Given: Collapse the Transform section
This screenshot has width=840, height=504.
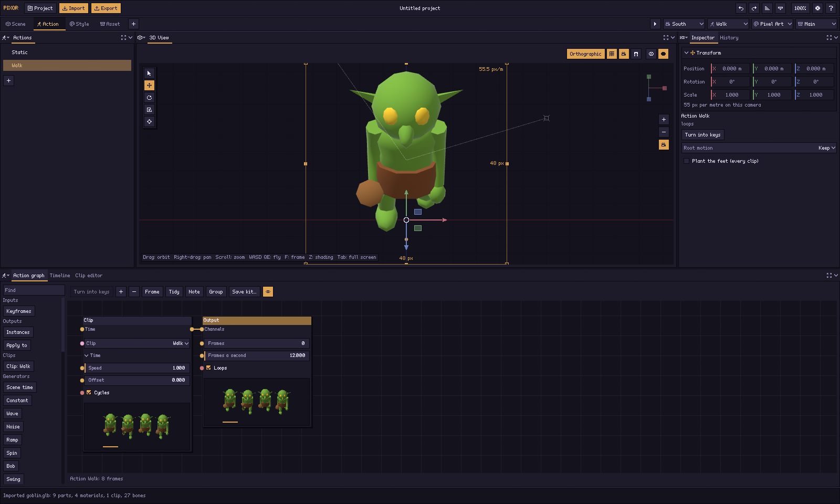Looking at the screenshot, I should tap(686, 53).
